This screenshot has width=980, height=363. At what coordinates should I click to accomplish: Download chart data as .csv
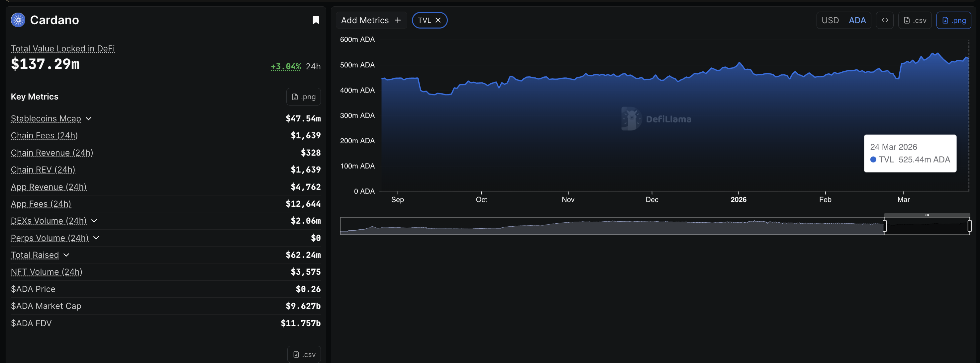[x=915, y=20]
